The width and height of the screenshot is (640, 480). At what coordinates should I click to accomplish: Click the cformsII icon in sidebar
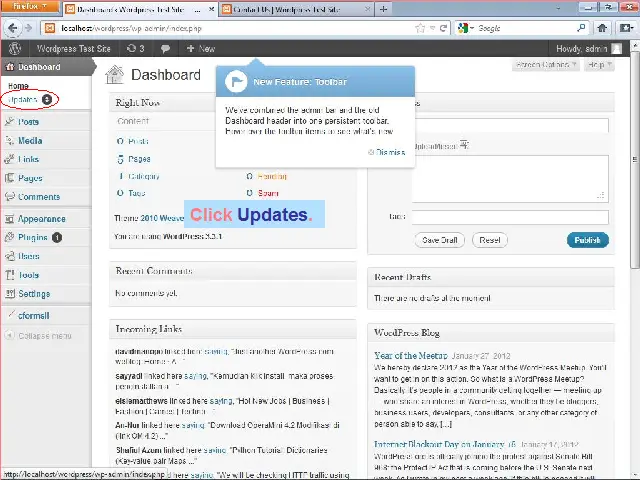coord(11,315)
